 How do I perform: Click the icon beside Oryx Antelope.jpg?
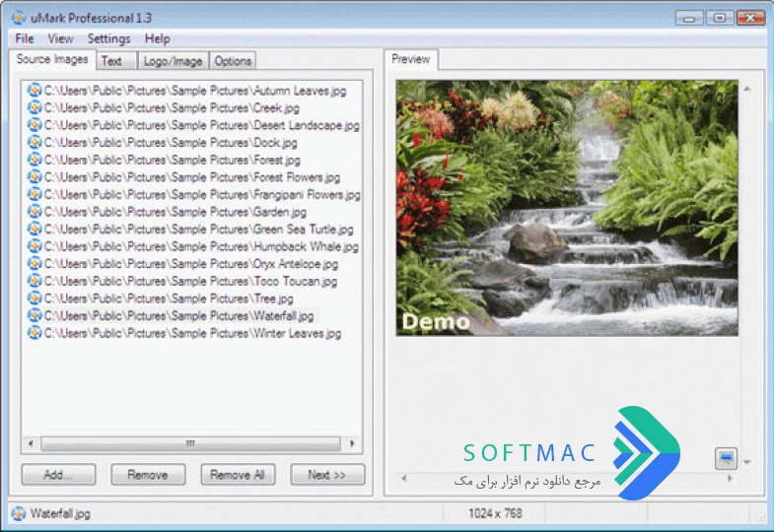pos(35,263)
